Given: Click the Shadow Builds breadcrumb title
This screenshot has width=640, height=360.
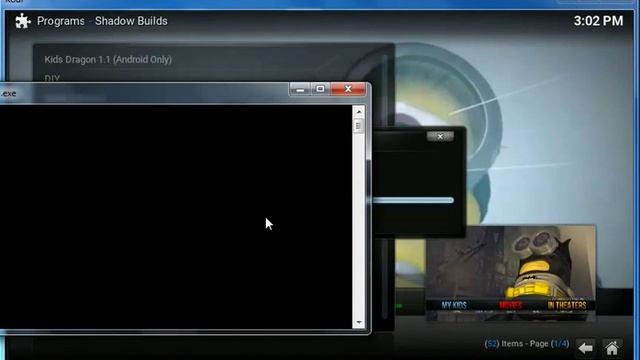Looking at the screenshot, I should tap(131, 21).
